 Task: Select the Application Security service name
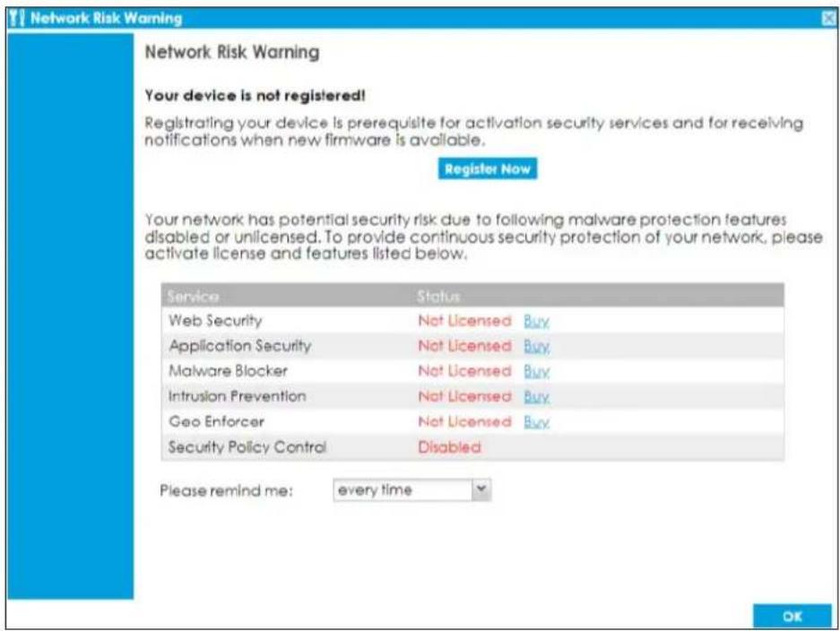coord(240,346)
